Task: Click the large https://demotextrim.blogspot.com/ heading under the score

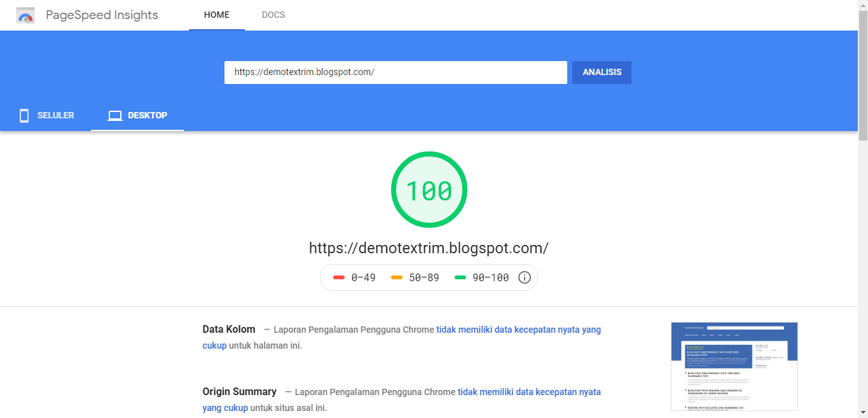Action: click(429, 248)
